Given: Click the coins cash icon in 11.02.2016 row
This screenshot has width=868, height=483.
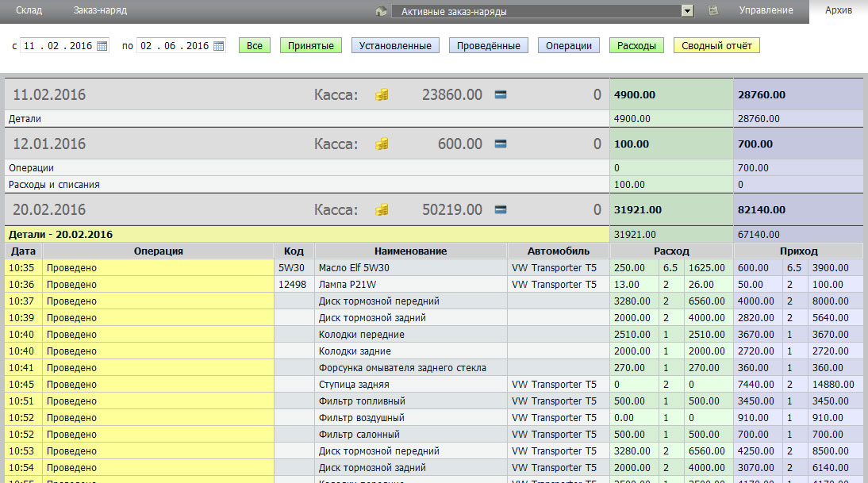Looking at the screenshot, I should click(x=382, y=94).
